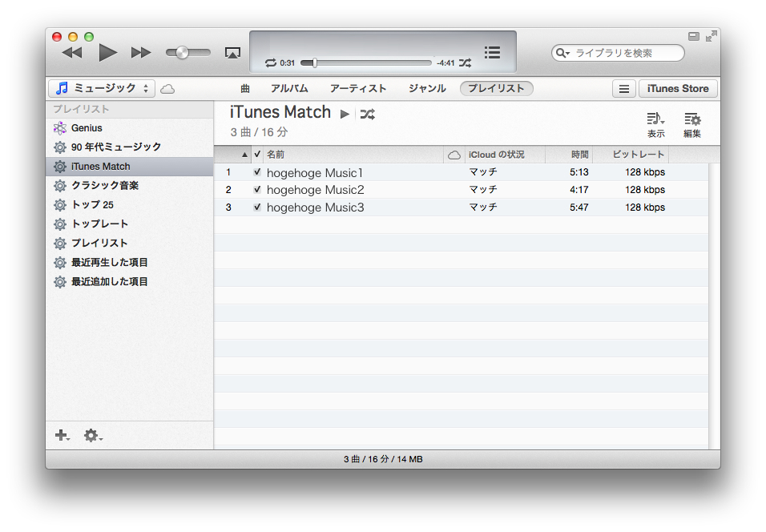
Task: Toggle the repeat icon in the display
Action: 271,62
